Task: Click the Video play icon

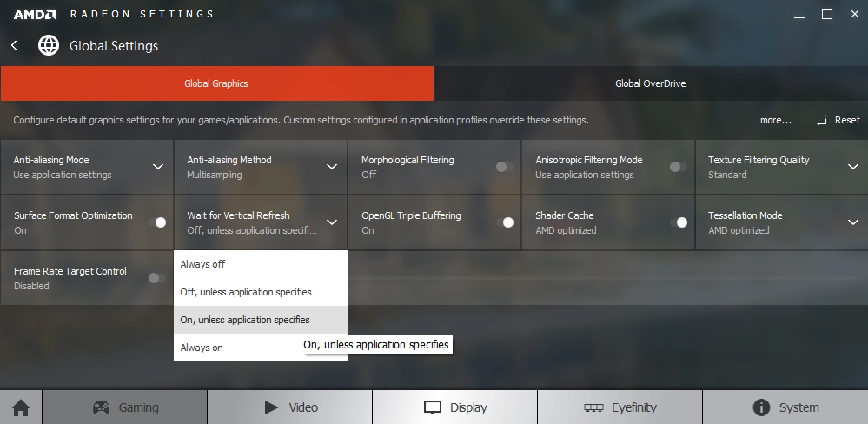Action: pos(271,408)
